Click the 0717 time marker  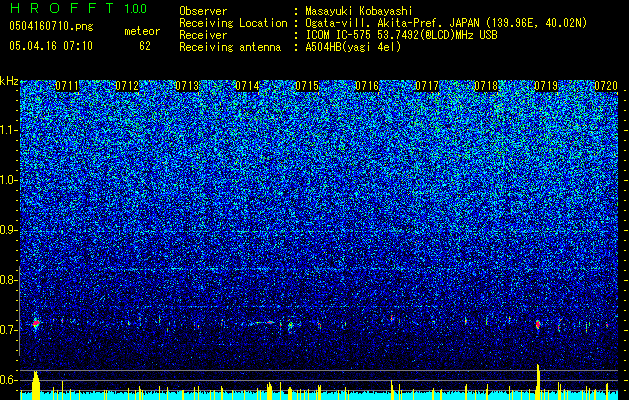click(426, 86)
